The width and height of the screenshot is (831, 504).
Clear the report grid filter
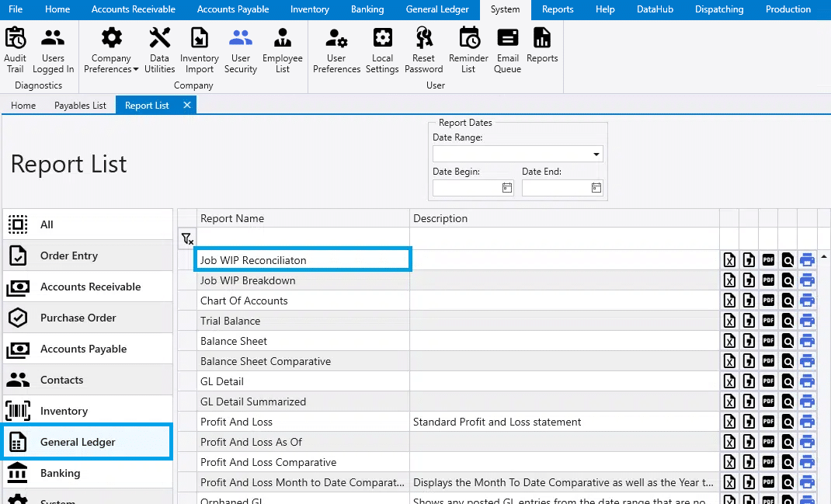(187, 239)
